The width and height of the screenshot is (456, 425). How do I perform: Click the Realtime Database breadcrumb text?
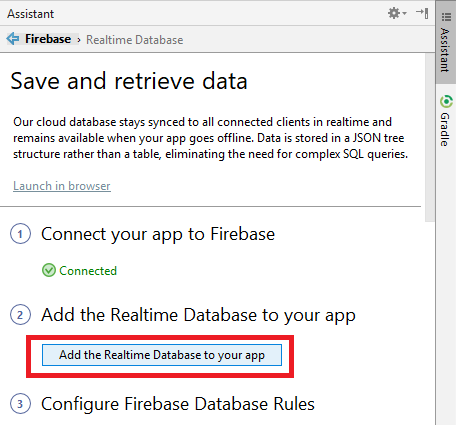pos(135,40)
